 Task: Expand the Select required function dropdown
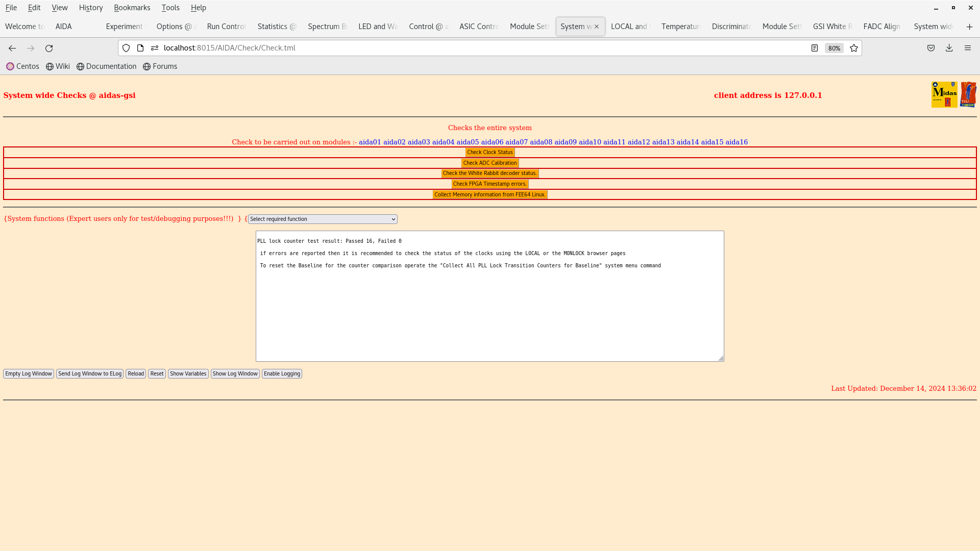click(x=323, y=219)
